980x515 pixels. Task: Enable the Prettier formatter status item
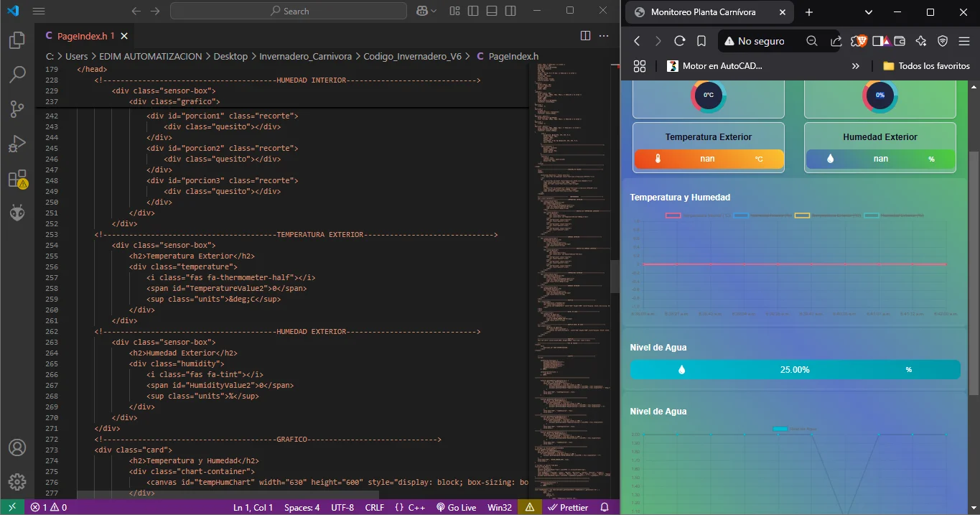569,507
